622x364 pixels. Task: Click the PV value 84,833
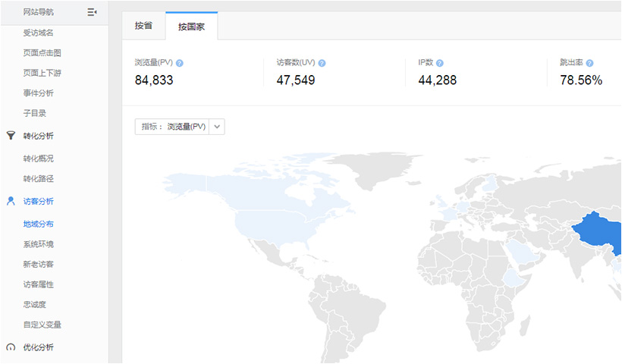click(154, 80)
